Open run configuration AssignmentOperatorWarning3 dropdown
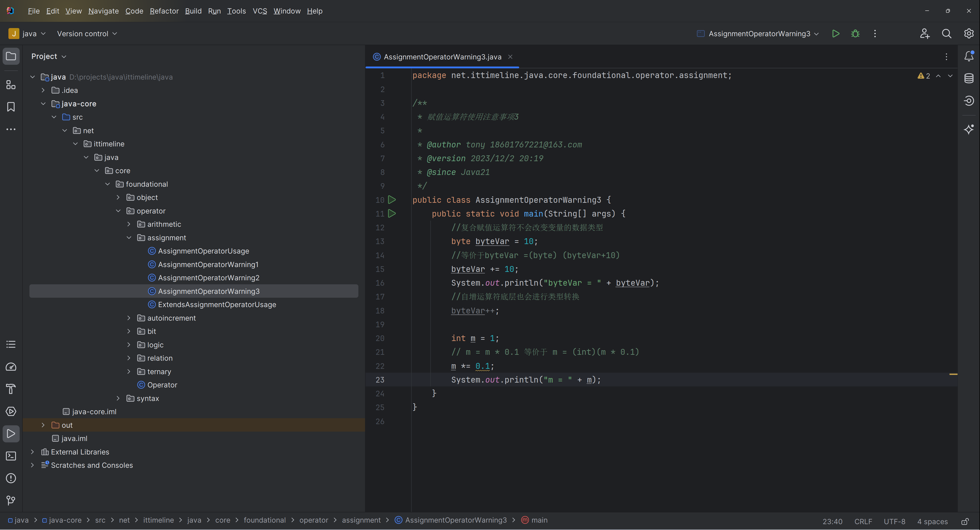Screen dimensions: 980x530 pyautogui.click(x=758, y=33)
